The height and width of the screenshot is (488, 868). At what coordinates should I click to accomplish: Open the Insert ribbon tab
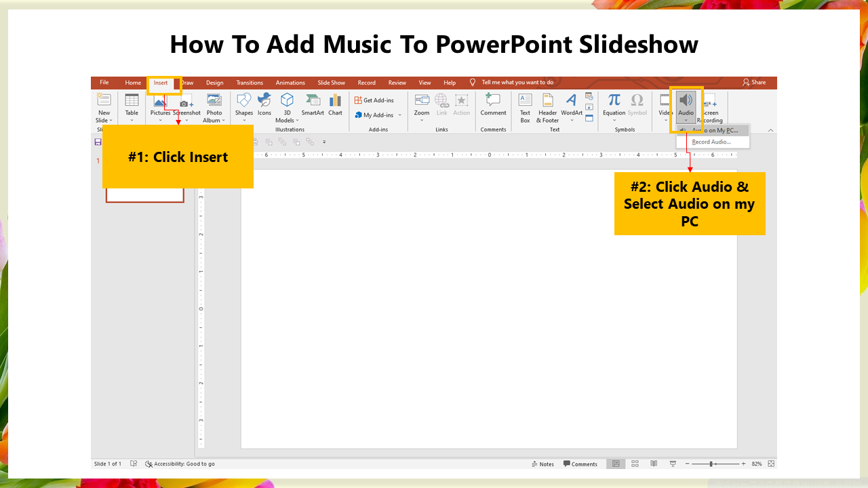click(161, 83)
